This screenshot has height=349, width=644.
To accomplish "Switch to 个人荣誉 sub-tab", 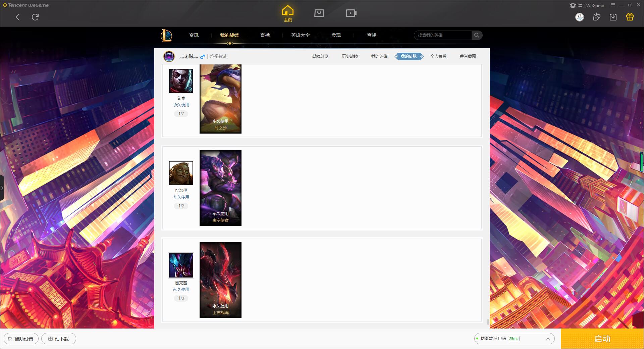I will point(438,56).
